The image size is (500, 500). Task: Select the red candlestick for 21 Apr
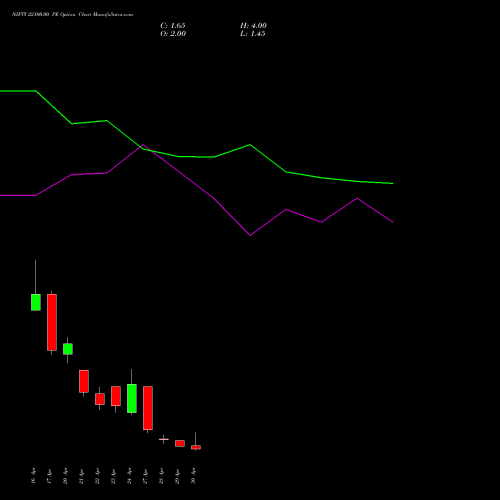84,381
